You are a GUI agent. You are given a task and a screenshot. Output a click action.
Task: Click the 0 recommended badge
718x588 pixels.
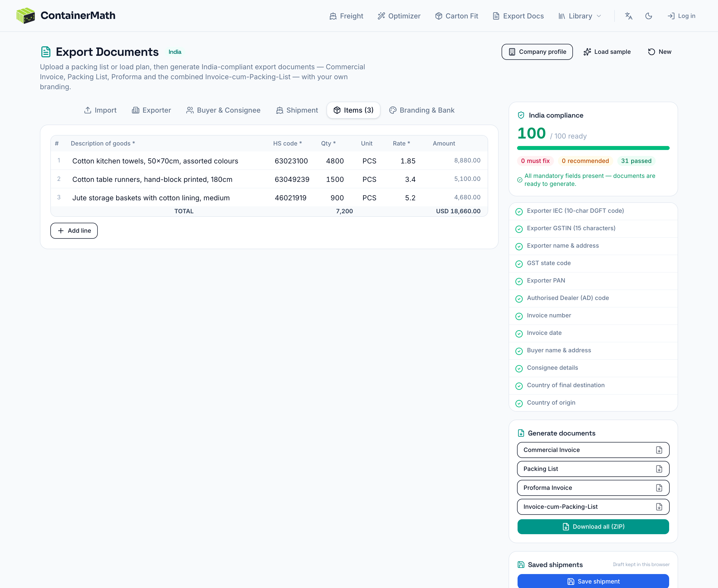(585, 161)
